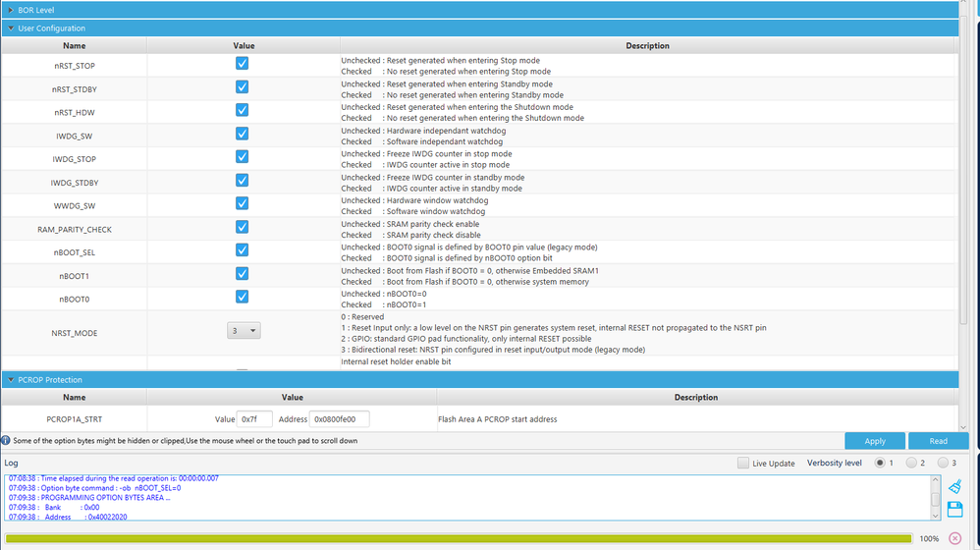The width and height of the screenshot is (980, 550).
Task: Click the log line showing Bank 0x00
Action: pyautogui.click(x=54, y=508)
